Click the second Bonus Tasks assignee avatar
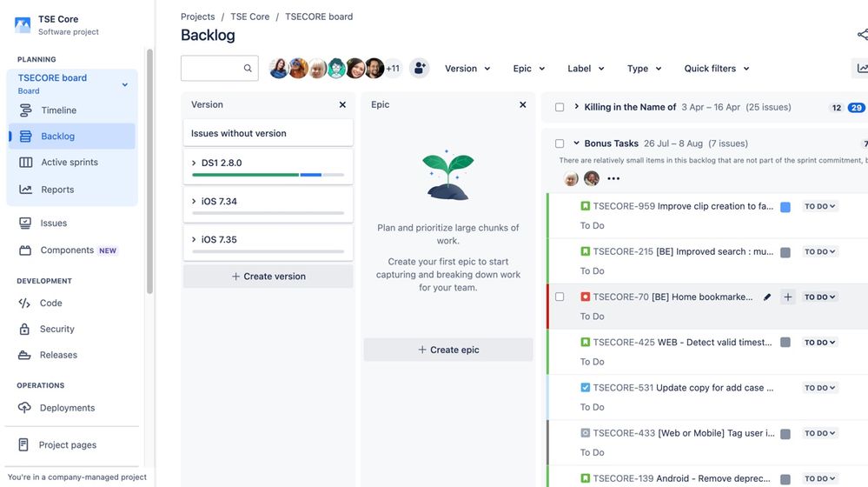The height and width of the screenshot is (487, 868). (x=592, y=178)
